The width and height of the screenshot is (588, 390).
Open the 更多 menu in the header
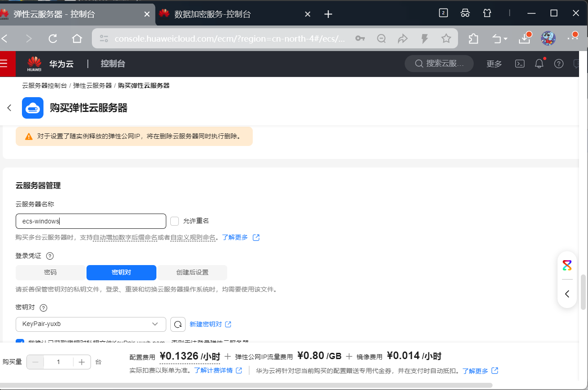tap(494, 64)
